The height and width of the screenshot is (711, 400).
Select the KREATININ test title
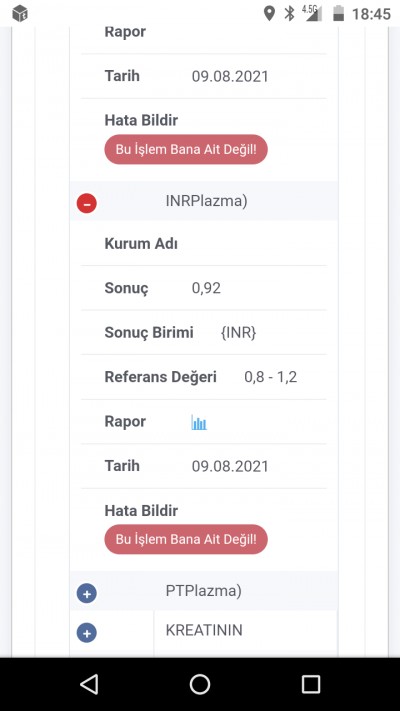click(x=204, y=630)
